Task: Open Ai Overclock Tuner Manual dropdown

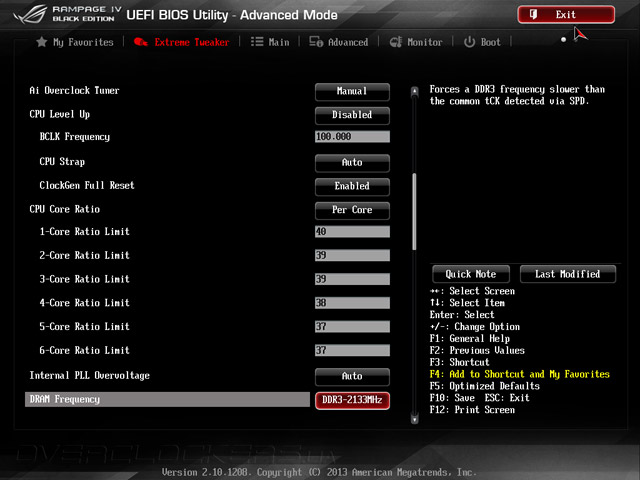Action: (x=352, y=91)
